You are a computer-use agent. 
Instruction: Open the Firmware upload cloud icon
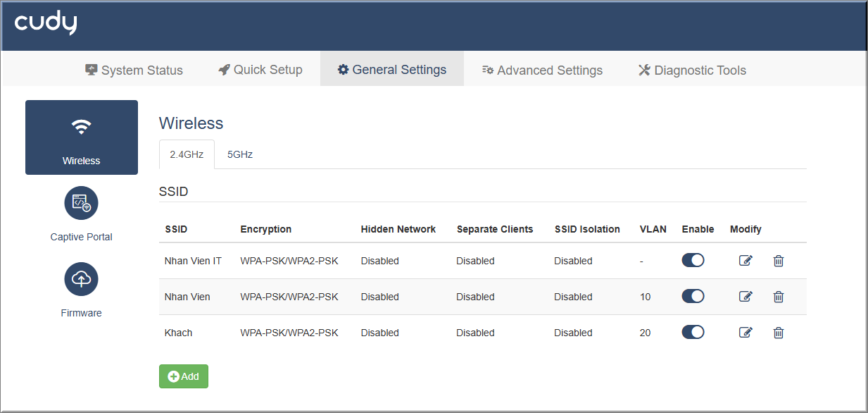pyautogui.click(x=82, y=279)
